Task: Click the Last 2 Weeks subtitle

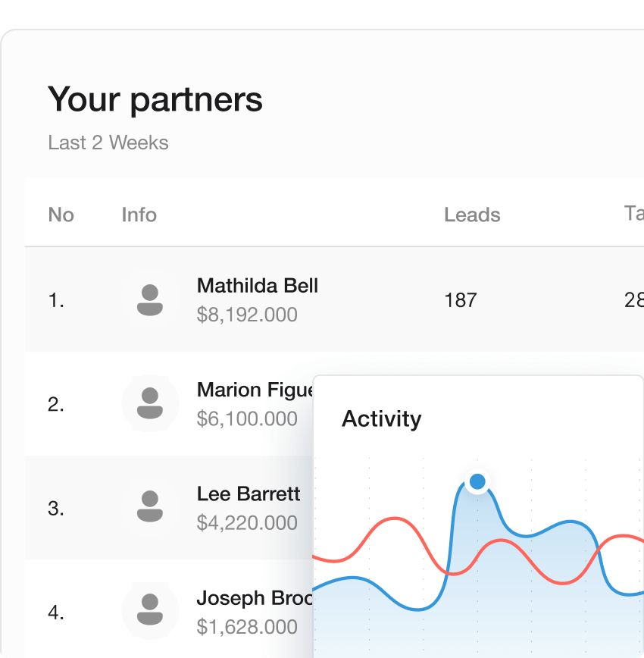Action: tap(108, 143)
